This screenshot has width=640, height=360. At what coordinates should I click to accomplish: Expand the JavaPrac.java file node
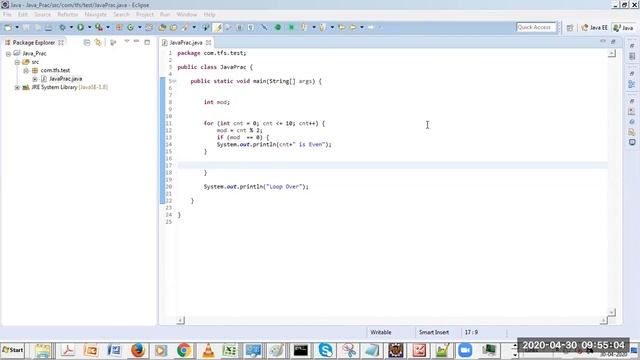(35, 79)
